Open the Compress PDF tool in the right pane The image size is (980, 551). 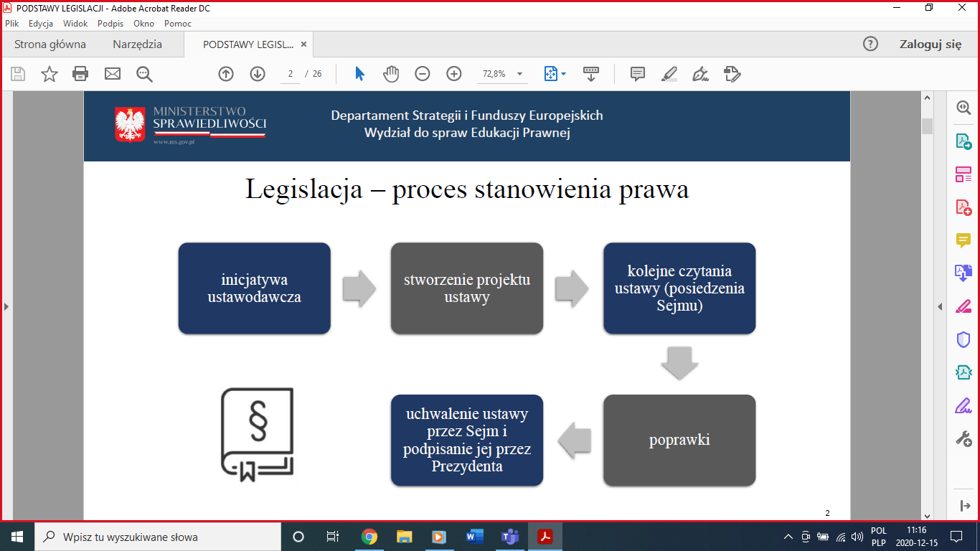(963, 372)
